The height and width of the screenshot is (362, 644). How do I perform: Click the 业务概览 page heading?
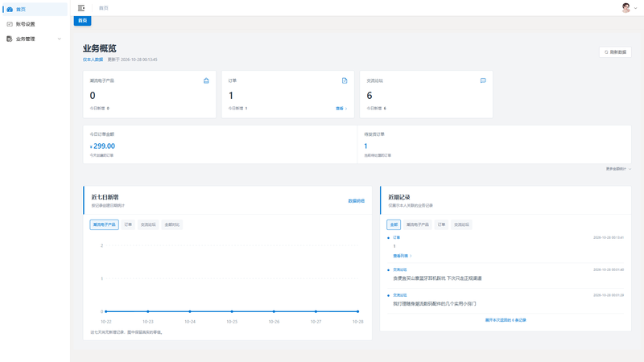[99, 48]
